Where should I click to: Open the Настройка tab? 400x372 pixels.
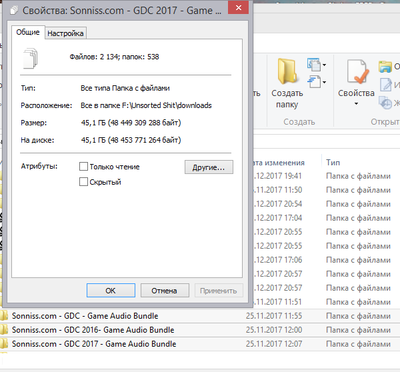[65, 33]
